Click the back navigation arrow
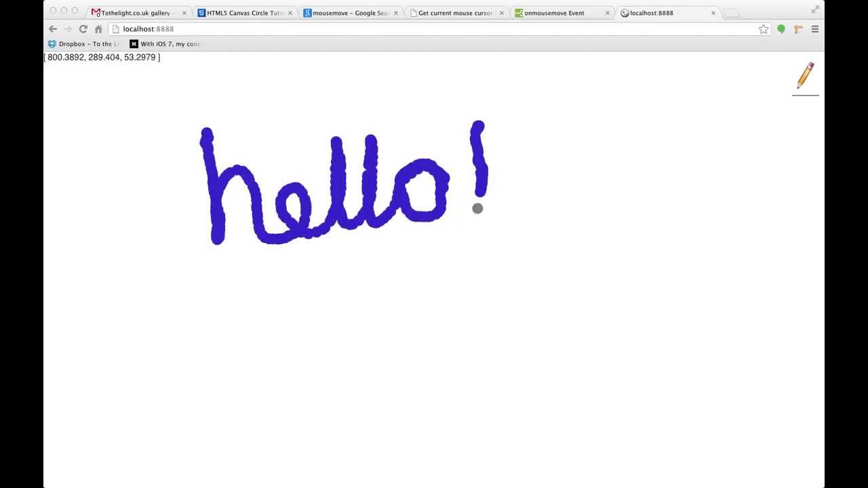This screenshot has height=488, width=868. 52,28
